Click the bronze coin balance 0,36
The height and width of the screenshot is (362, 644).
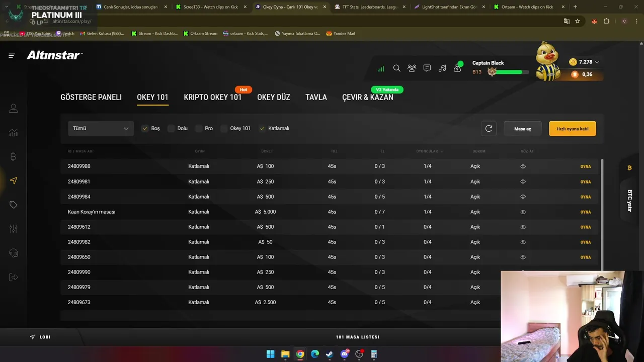(582, 74)
